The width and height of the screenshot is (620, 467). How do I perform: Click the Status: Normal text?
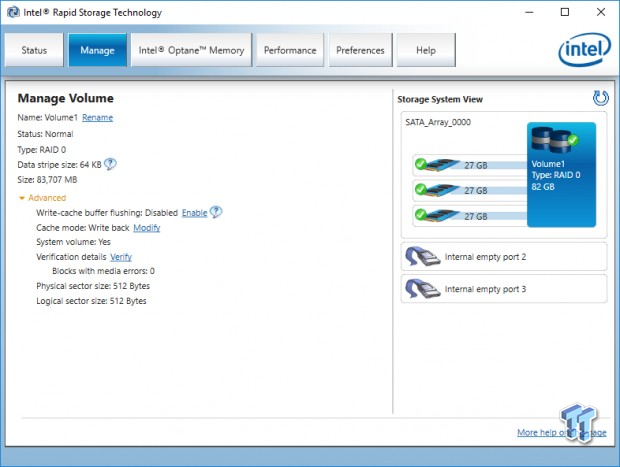(x=45, y=134)
